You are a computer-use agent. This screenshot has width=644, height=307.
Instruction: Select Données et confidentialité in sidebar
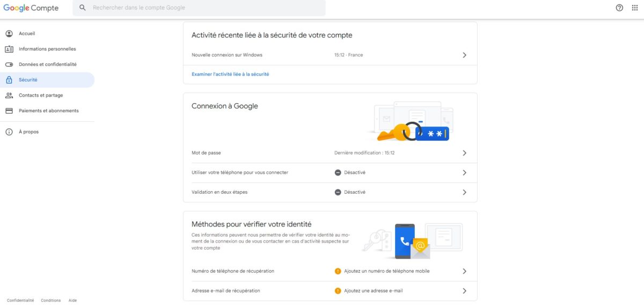[47, 64]
